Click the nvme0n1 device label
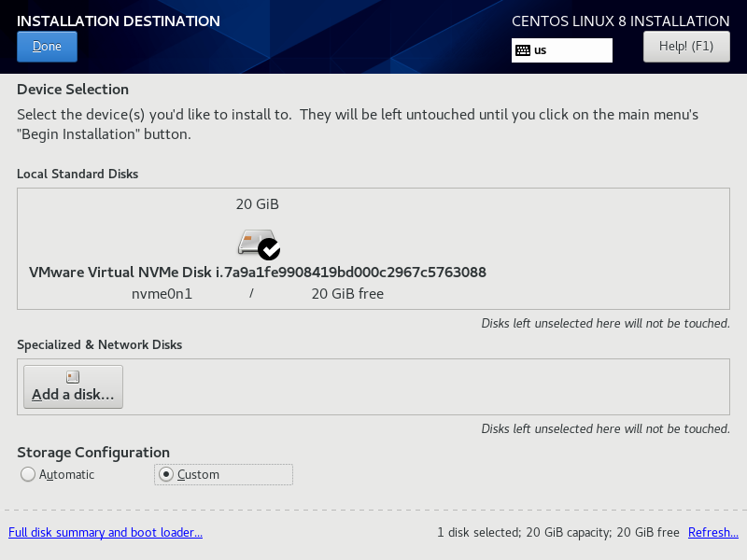 click(x=162, y=294)
